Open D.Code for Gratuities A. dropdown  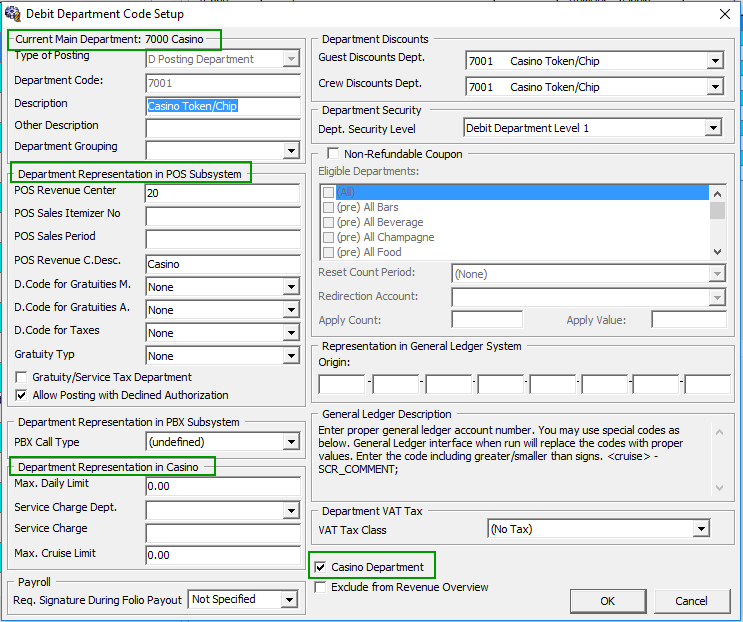point(291,310)
